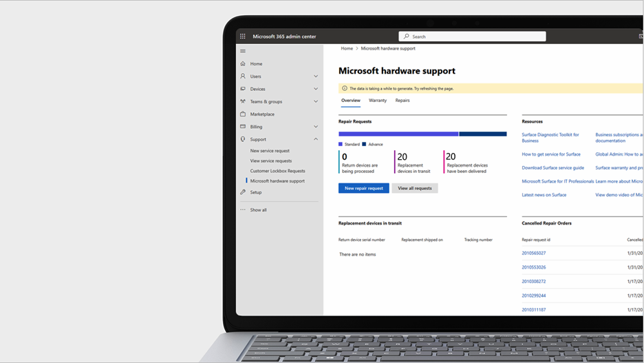Image resolution: width=644 pixels, height=363 pixels.
Task: Open the app launcher waffle icon
Action: point(243,37)
